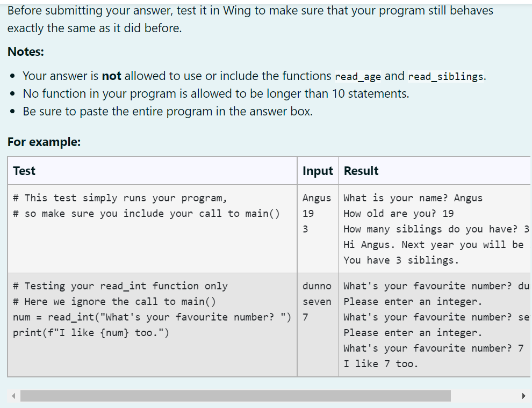This screenshot has width=532, height=408.
Task: Click the 'How many siblings do you have?' line
Action: (436, 229)
